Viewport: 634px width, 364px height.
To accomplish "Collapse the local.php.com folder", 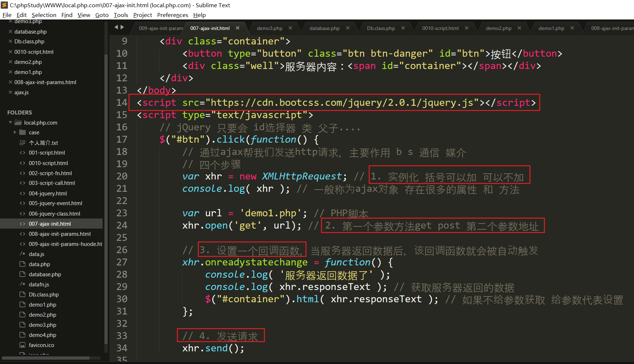I will (10, 123).
